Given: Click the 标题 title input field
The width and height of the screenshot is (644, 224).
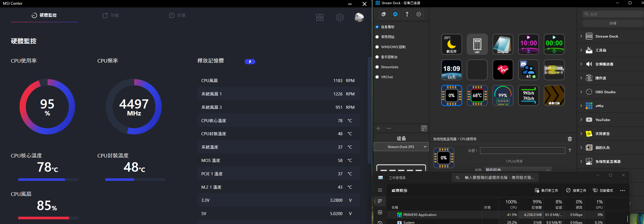Looking at the screenshot, I should click(x=523, y=151).
